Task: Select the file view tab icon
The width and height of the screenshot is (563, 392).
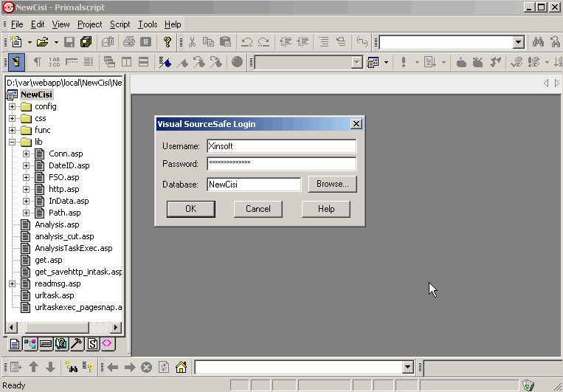Action: click(x=15, y=344)
